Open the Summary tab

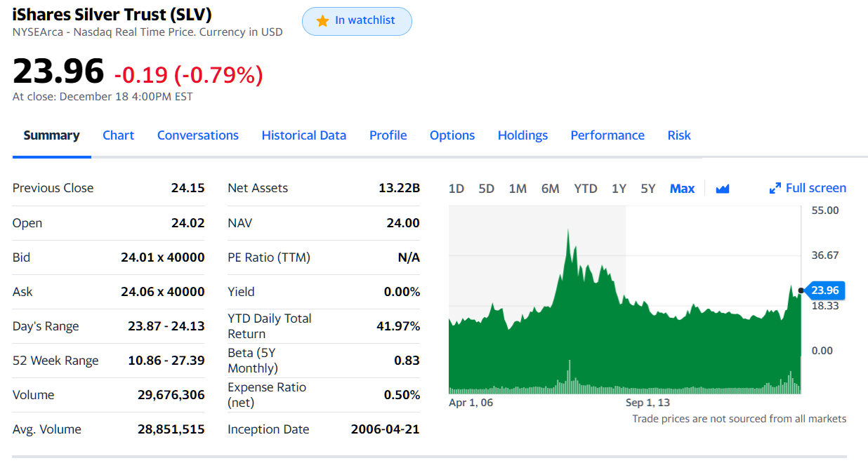52,135
